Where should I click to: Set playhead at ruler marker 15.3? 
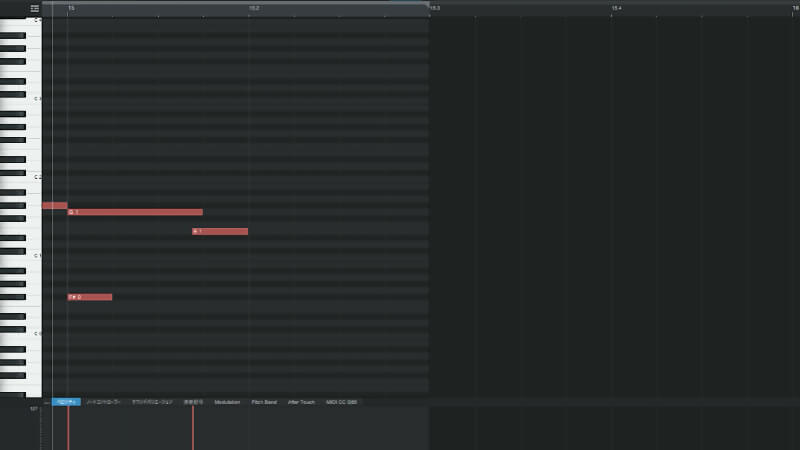click(435, 8)
